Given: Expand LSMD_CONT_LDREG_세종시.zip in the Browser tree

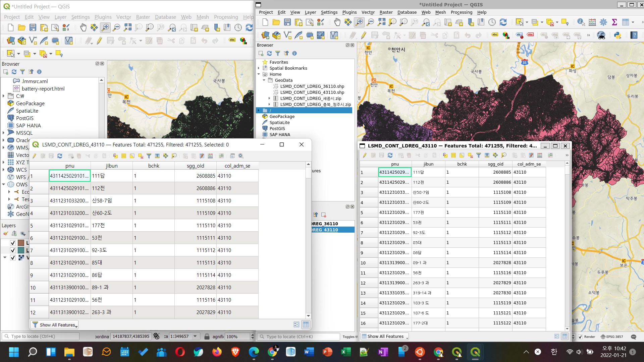Looking at the screenshot, I should (x=269, y=99).
